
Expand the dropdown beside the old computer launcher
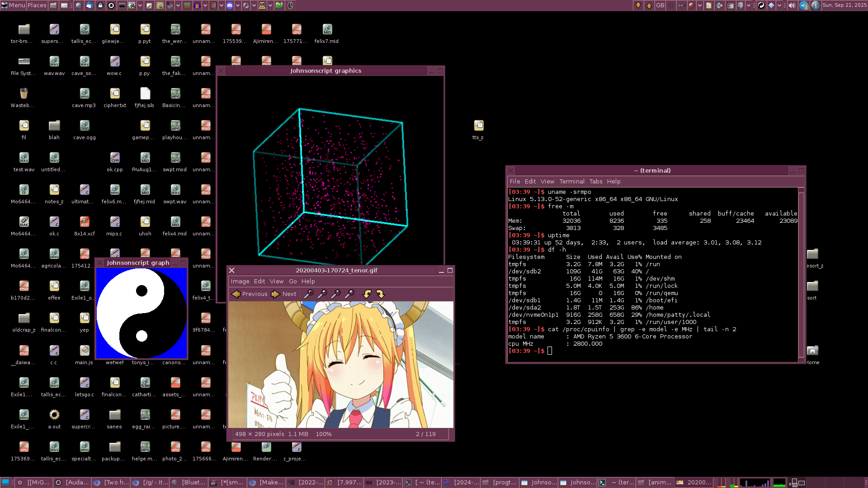tap(270, 5)
